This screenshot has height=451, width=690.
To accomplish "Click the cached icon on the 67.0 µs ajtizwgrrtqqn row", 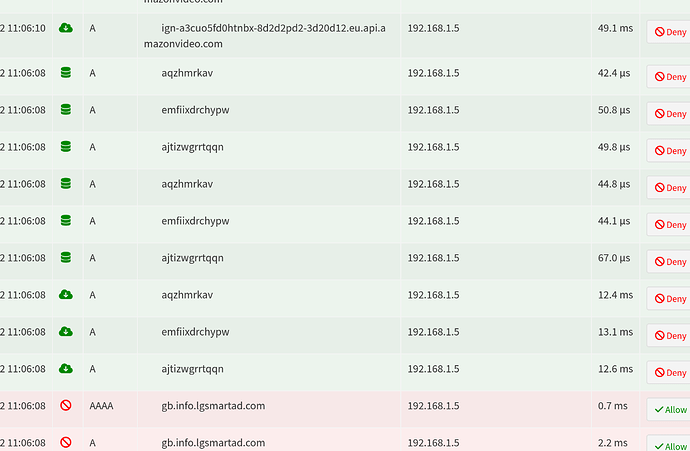I will 66,257.
